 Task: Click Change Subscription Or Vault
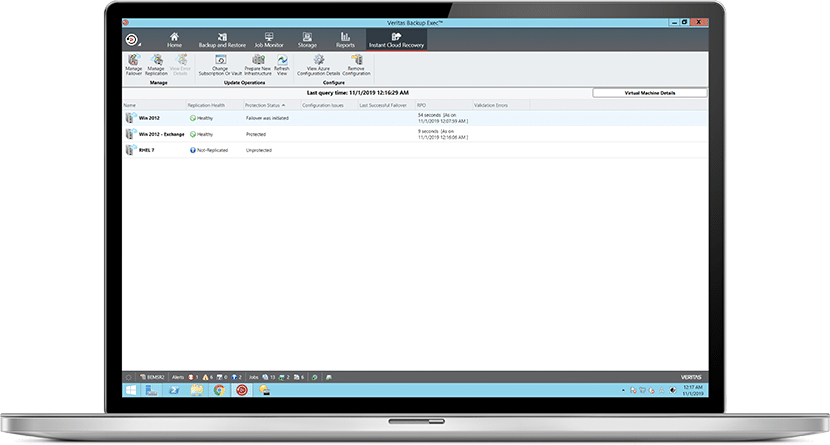[220, 65]
